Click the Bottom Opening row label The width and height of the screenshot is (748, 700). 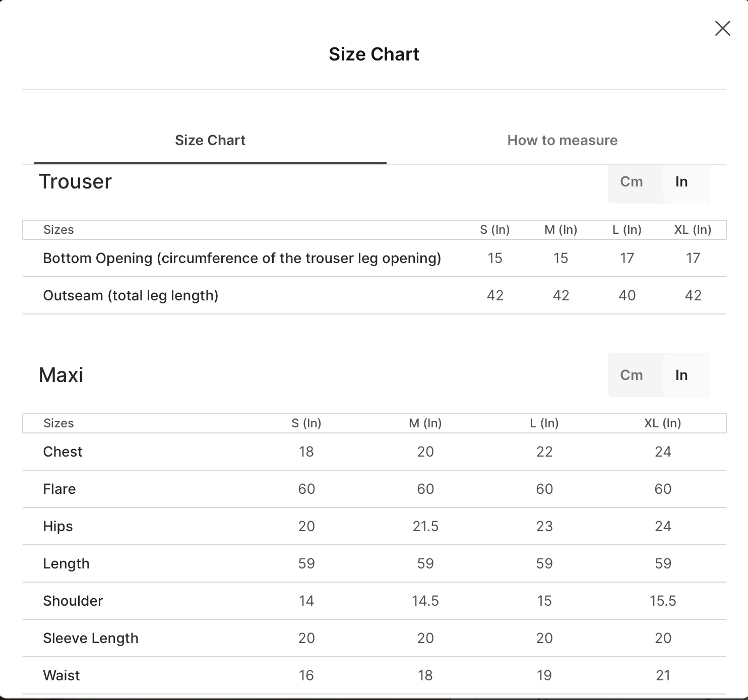pos(242,258)
